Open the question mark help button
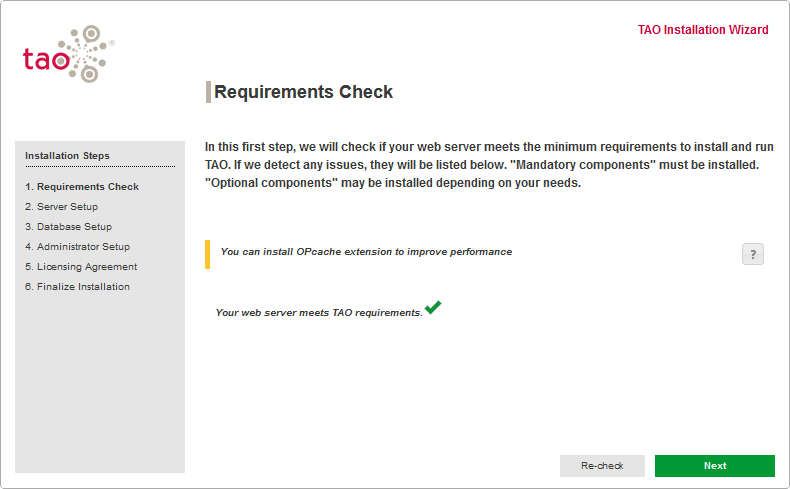The width and height of the screenshot is (790, 489). pyautogui.click(x=753, y=254)
